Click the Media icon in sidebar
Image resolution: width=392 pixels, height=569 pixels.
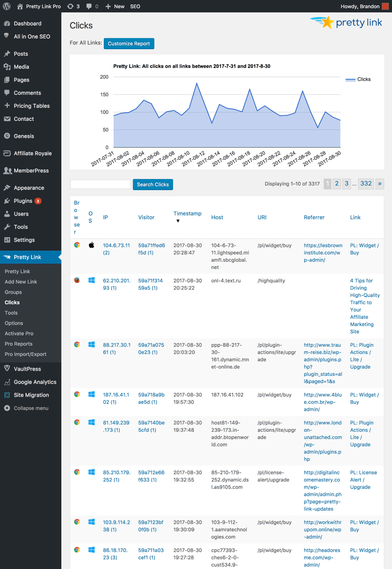point(7,67)
